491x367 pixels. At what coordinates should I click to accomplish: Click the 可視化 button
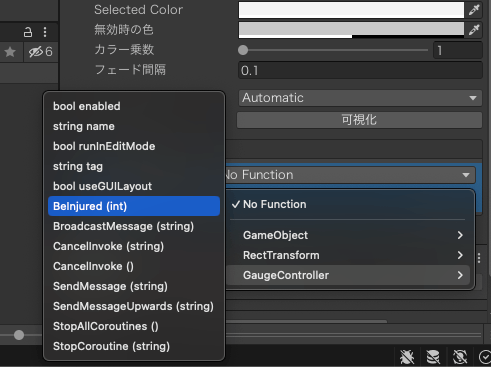pyautogui.click(x=359, y=120)
